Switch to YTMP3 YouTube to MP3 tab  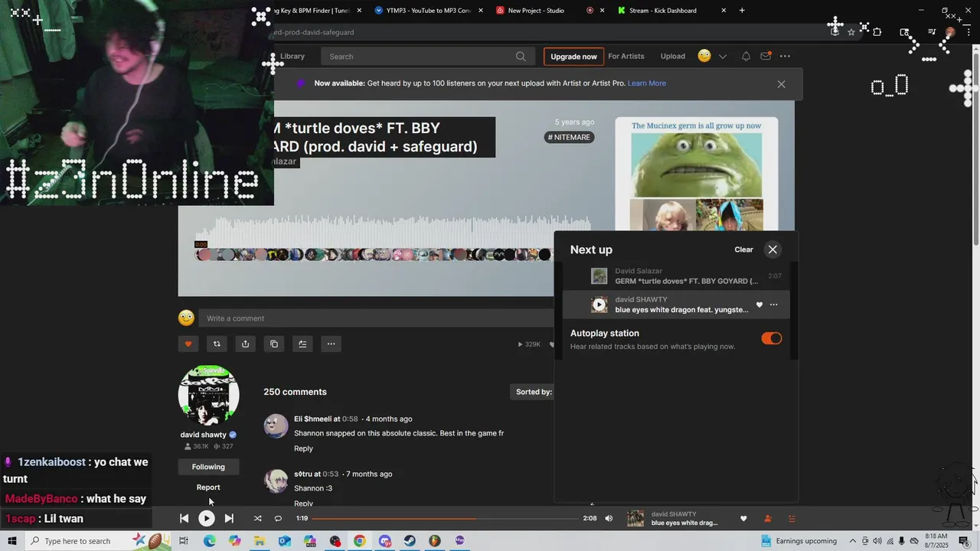(x=429, y=10)
